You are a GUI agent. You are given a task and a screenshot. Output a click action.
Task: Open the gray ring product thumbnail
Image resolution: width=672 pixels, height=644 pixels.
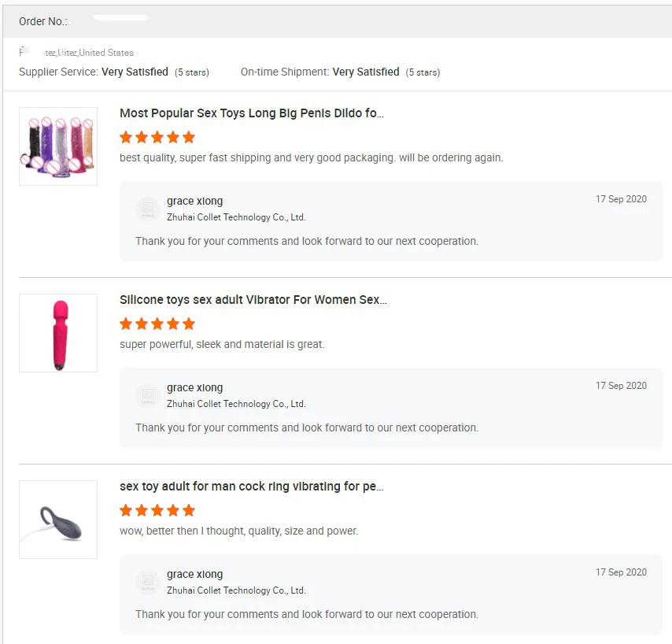58,520
